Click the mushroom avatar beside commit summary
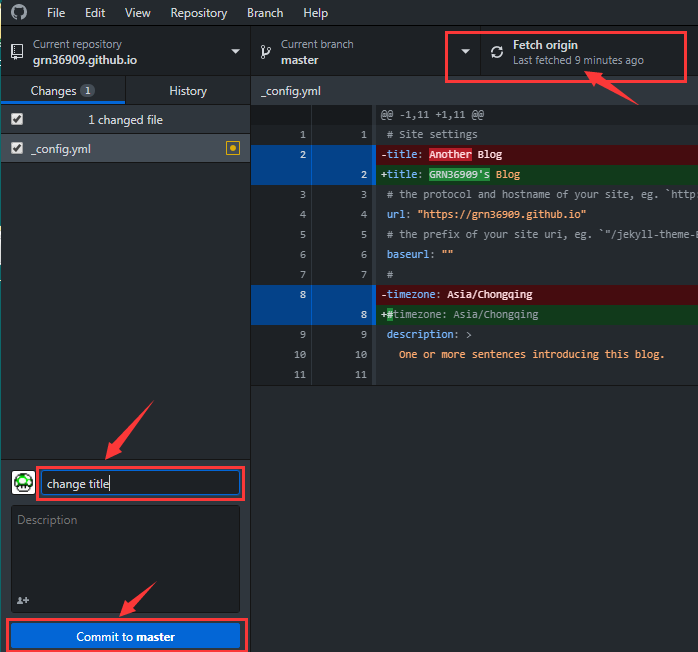 23,483
